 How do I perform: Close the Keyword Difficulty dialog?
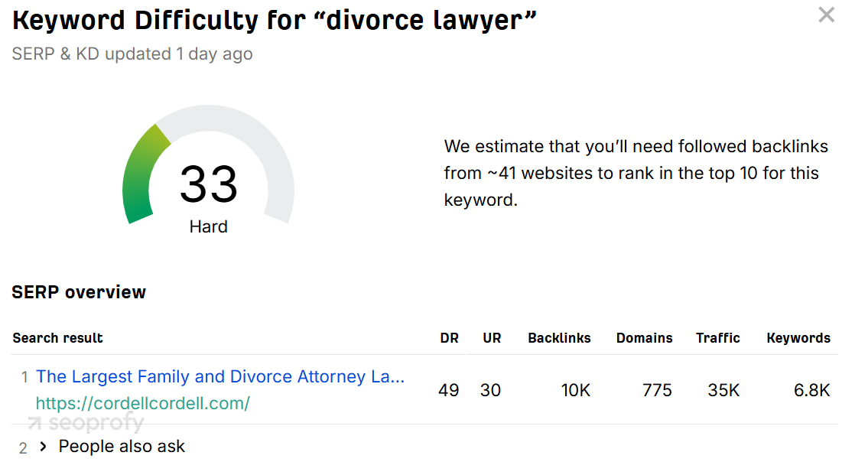[826, 15]
